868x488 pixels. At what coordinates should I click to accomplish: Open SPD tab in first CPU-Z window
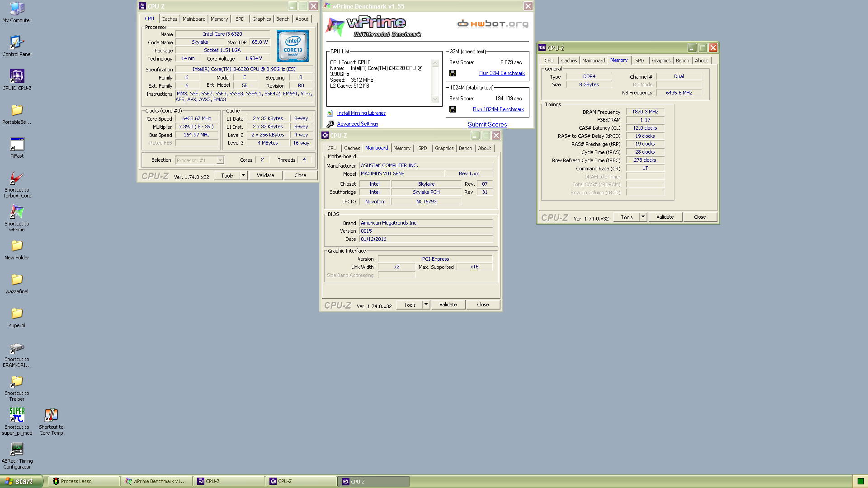(240, 19)
